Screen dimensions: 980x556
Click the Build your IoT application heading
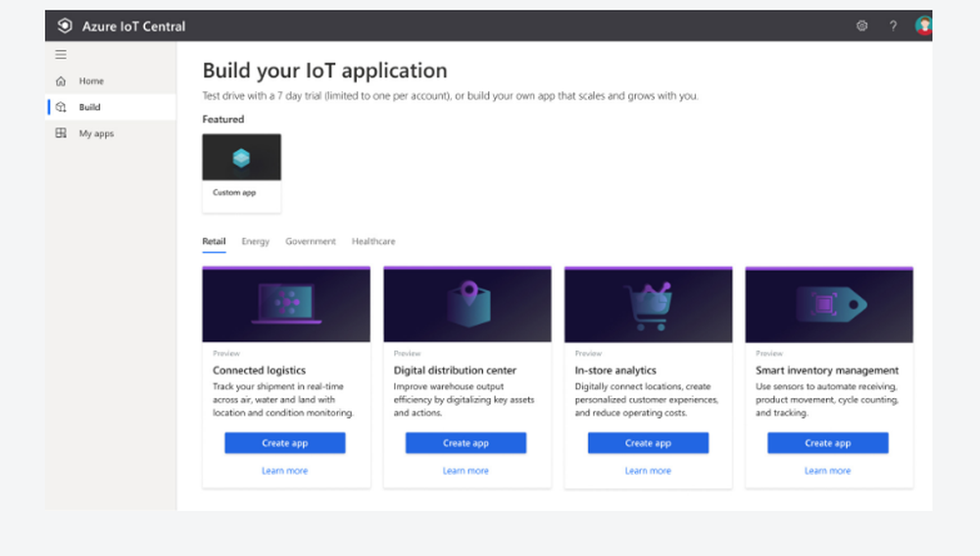click(325, 71)
